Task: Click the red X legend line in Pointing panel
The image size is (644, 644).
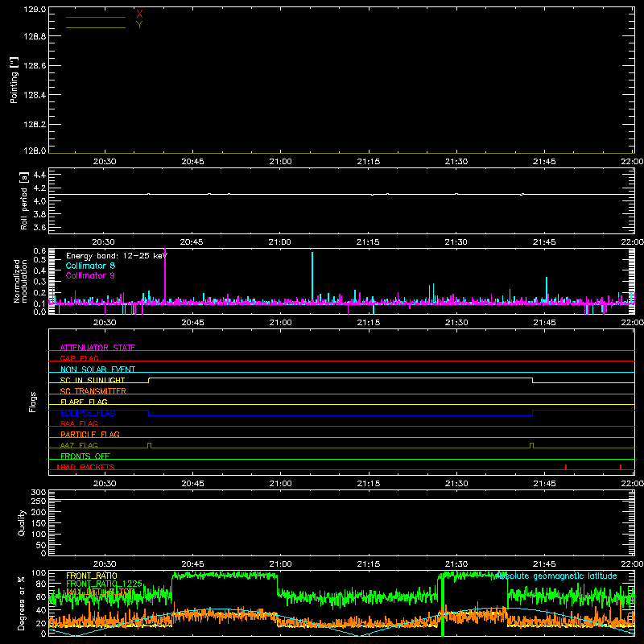Action: 96,17
